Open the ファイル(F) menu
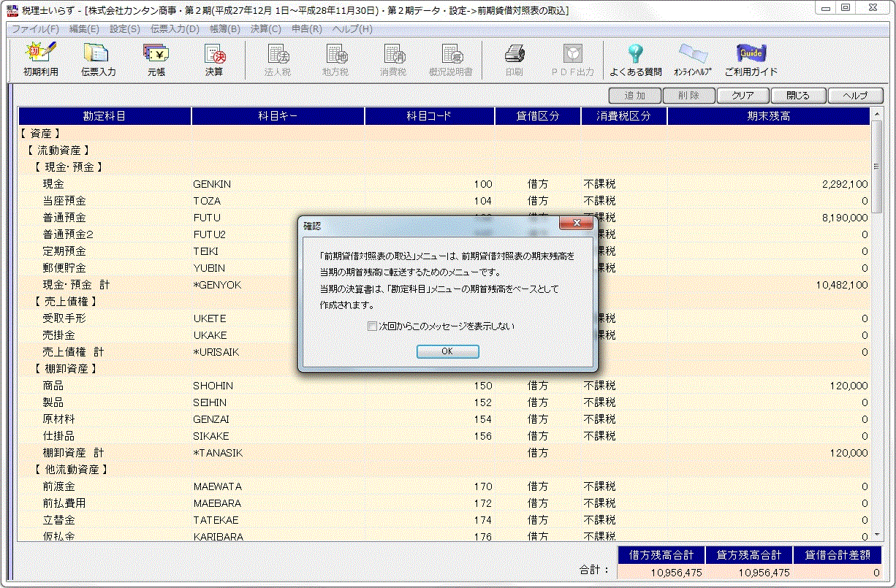Image resolution: width=896 pixels, height=588 pixels. point(35,29)
